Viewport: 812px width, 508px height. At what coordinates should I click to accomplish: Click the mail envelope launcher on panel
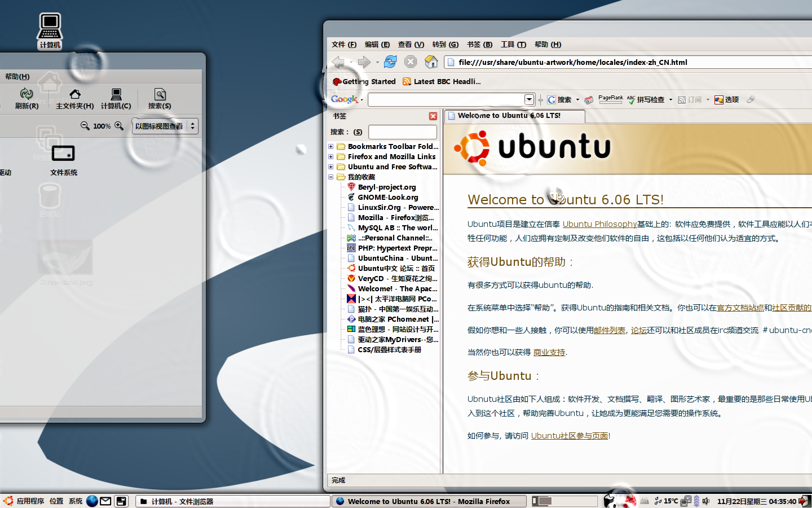105,501
